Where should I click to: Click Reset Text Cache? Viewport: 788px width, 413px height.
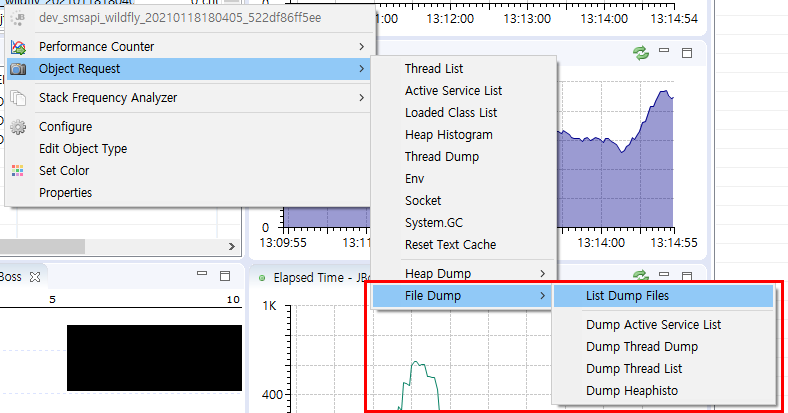click(463, 245)
